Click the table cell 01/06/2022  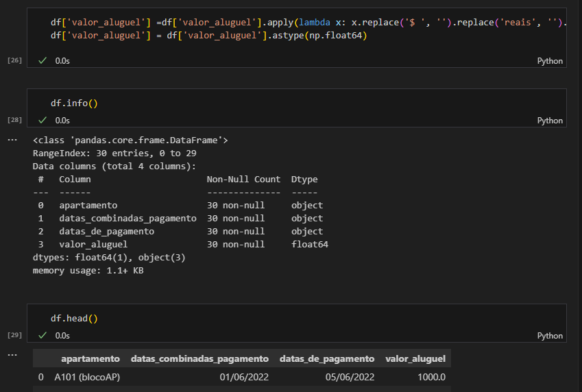(x=244, y=377)
